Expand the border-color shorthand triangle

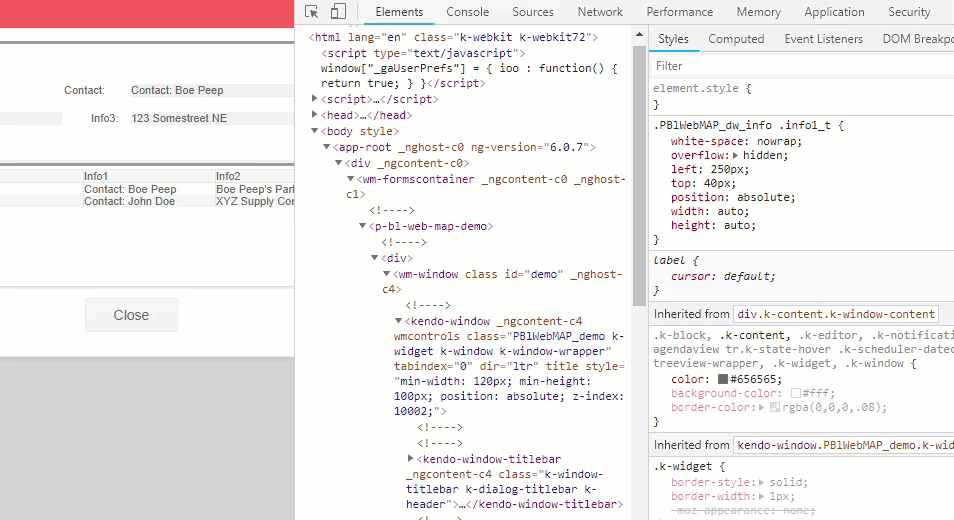(x=761, y=407)
